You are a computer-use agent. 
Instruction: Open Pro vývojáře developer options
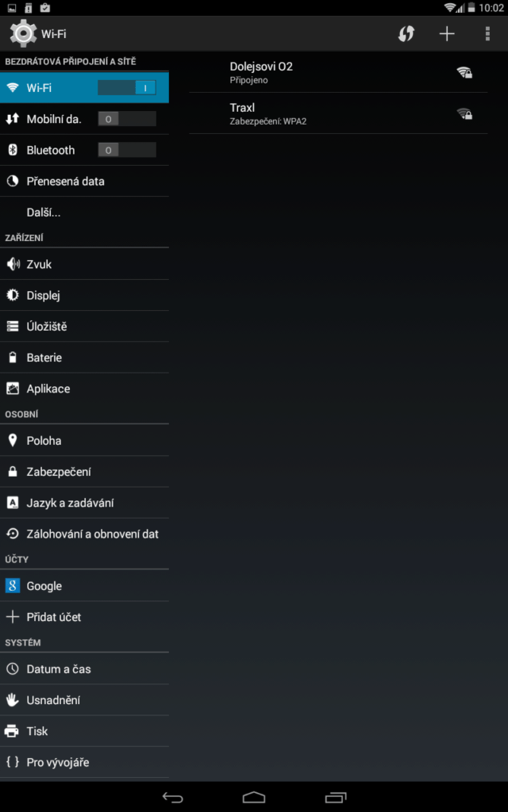point(84,762)
